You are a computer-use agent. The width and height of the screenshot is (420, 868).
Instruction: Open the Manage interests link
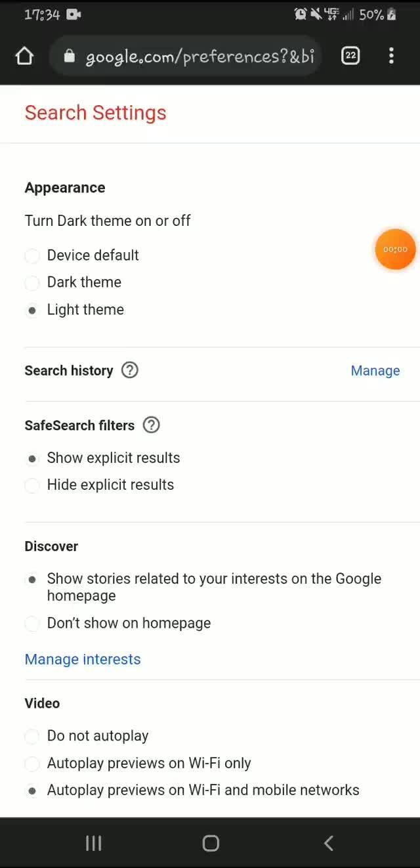point(83,659)
